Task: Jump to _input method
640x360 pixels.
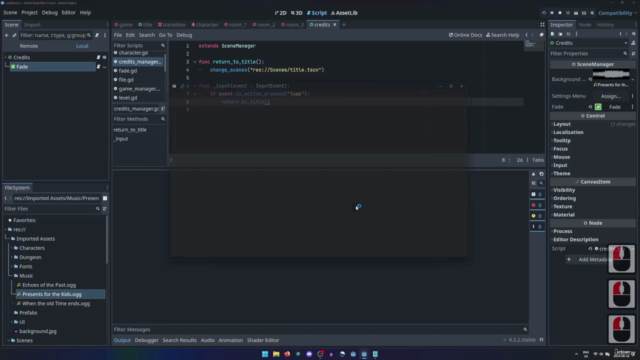Action: click(x=121, y=139)
